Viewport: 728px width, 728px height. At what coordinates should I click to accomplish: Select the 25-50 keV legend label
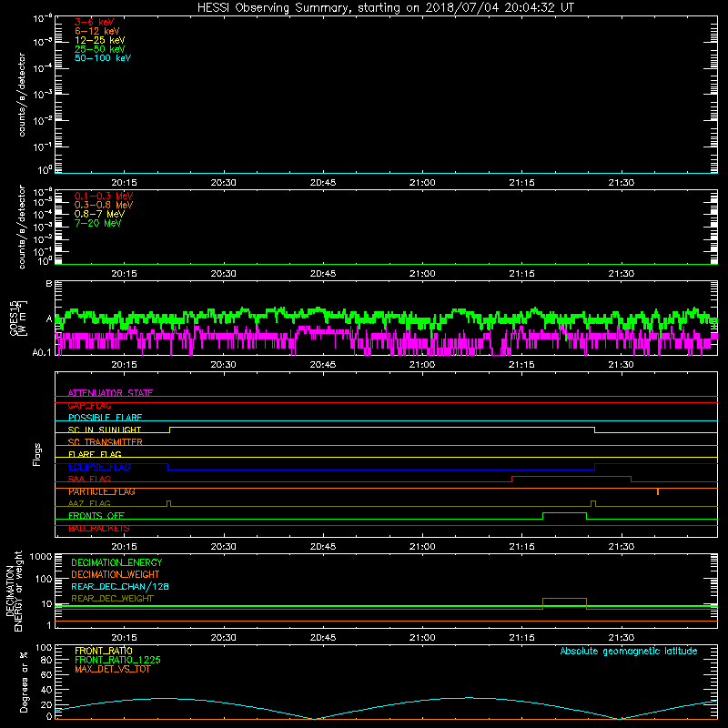tap(100, 49)
